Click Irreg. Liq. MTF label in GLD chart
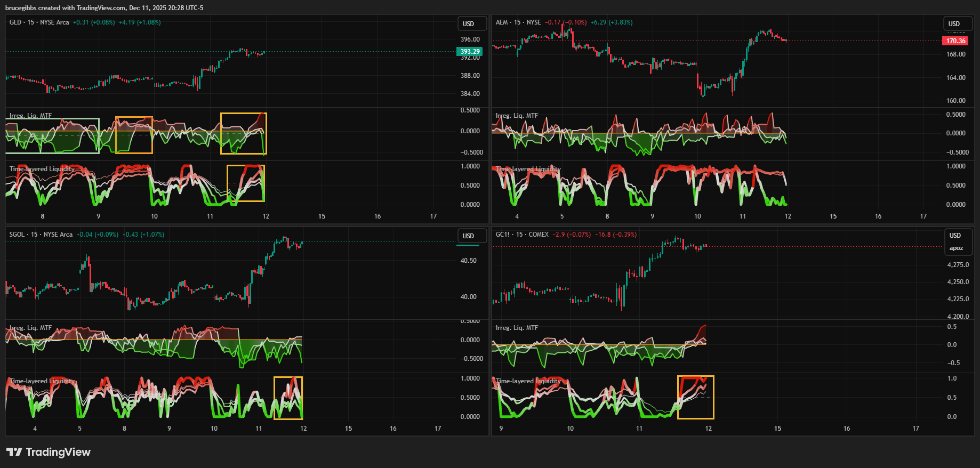 (x=31, y=116)
